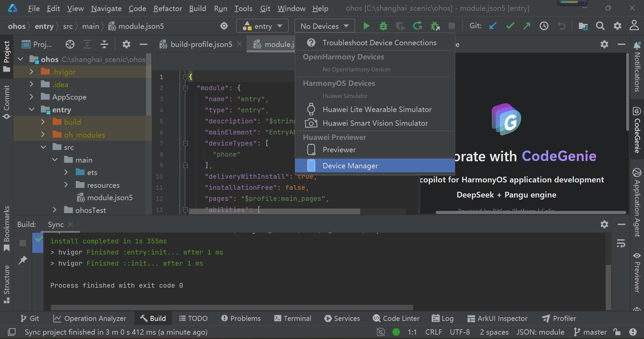644x339 pixels.
Task: Open the Refactor menu
Action: coord(168,8)
